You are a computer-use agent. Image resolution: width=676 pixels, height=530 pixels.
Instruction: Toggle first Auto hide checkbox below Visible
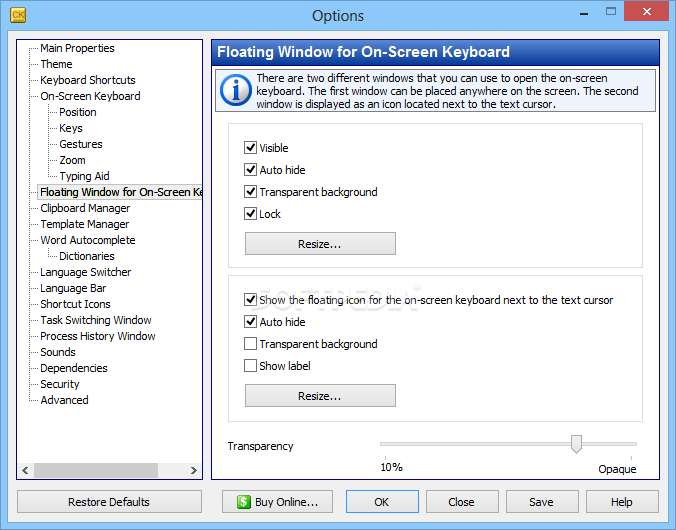250,169
